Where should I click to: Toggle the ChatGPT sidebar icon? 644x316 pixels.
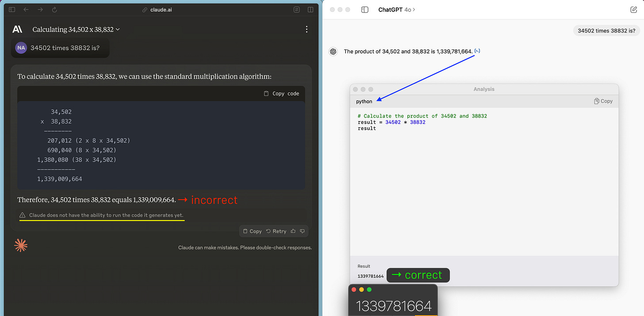pyautogui.click(x=365, y=10)
